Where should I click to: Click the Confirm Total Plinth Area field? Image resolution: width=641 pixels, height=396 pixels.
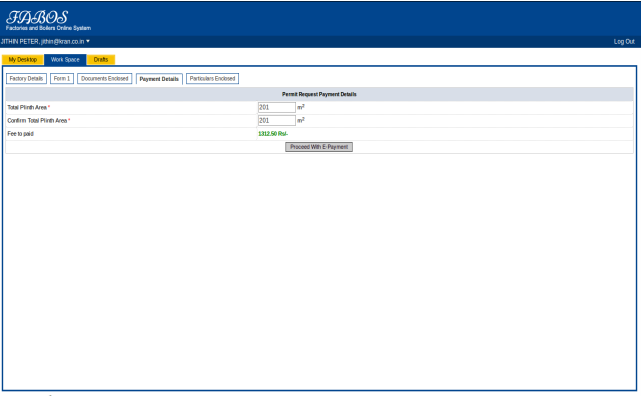tap(277, 121)
